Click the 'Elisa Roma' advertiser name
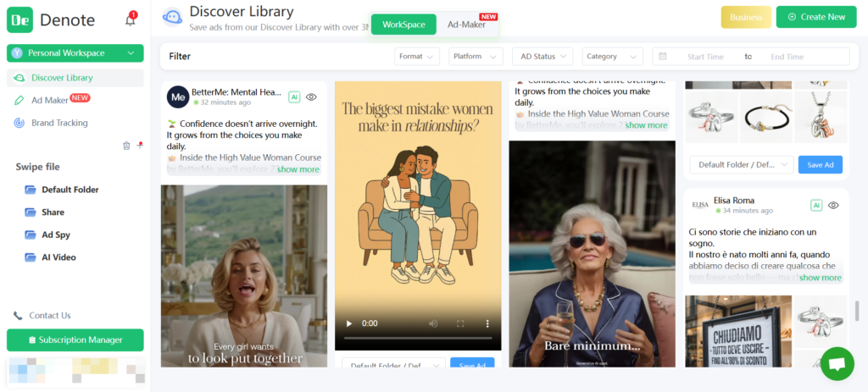Image resolution: width=868 pixels, height=392 pixels. pos(734,200)
